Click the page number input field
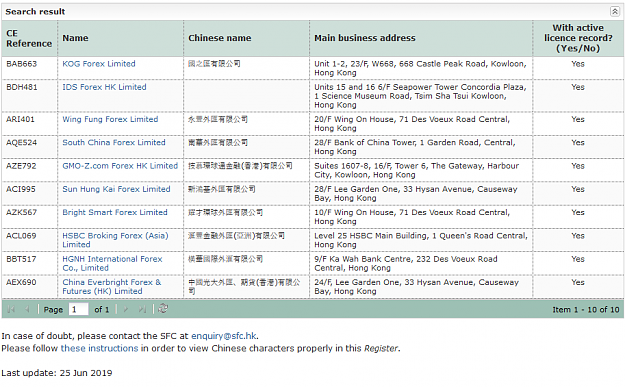Image resolution: width=625 pixels, height=387 pixels. click(78, 309)
